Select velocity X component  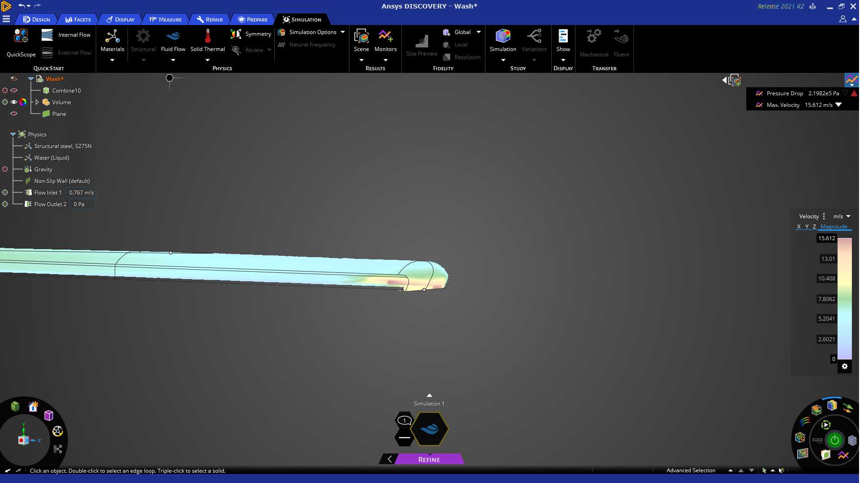(799, 227)
